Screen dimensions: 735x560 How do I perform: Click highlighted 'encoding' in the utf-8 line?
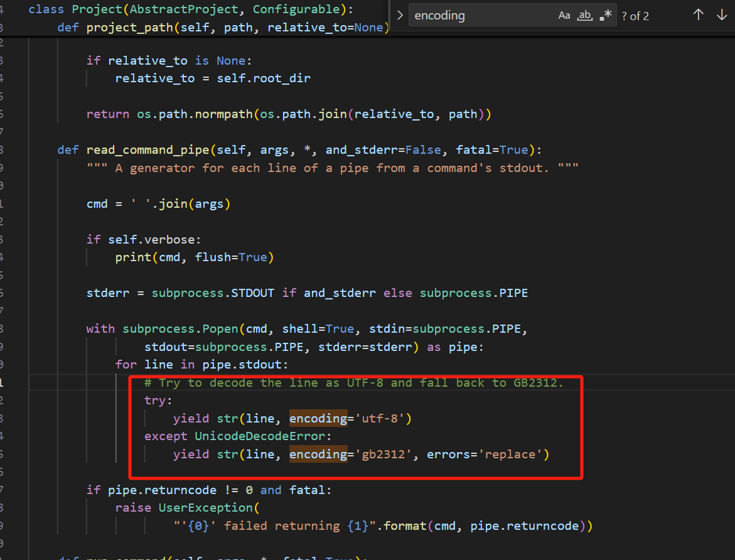[318, 418]
